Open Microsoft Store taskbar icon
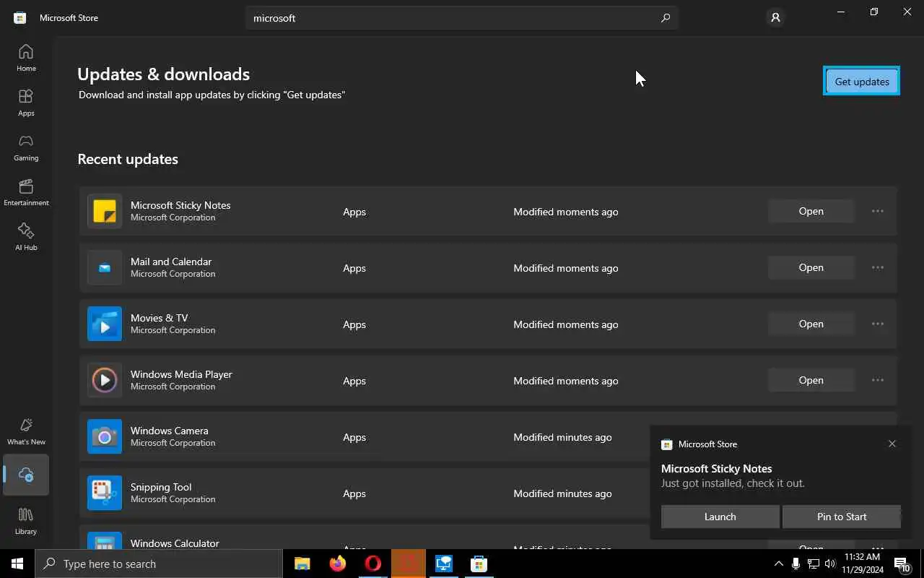924x578 pixels. coord(479,564)
